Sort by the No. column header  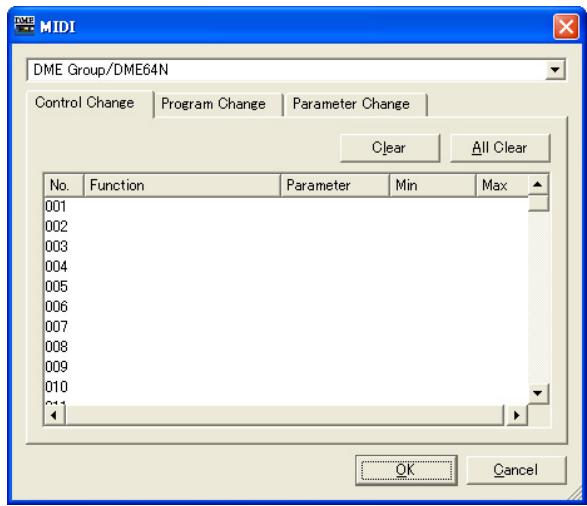pyautogui.click(x=64, y=185)
